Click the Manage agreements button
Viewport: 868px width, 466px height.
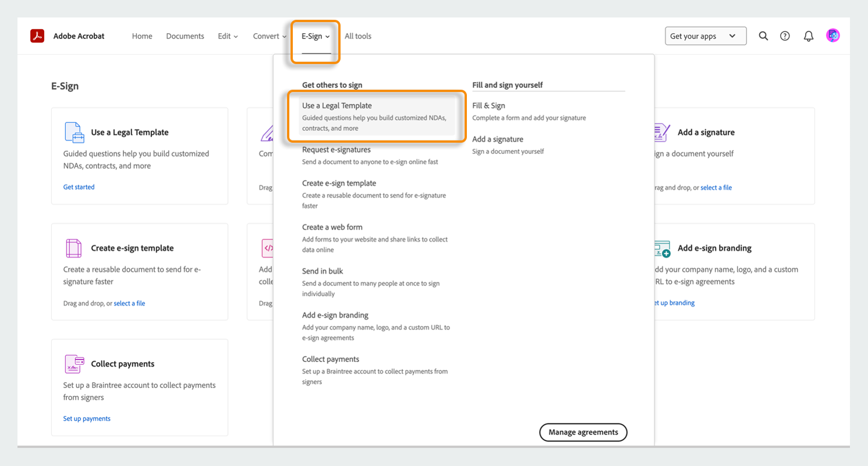[583, 432]
